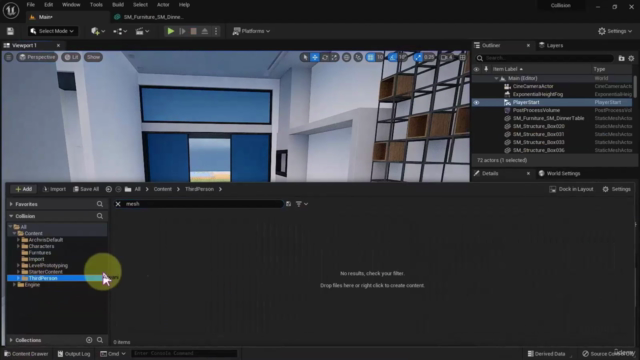Click the Import button
Viewport: 640px width, 360px height.
click(x=54, y=189)
